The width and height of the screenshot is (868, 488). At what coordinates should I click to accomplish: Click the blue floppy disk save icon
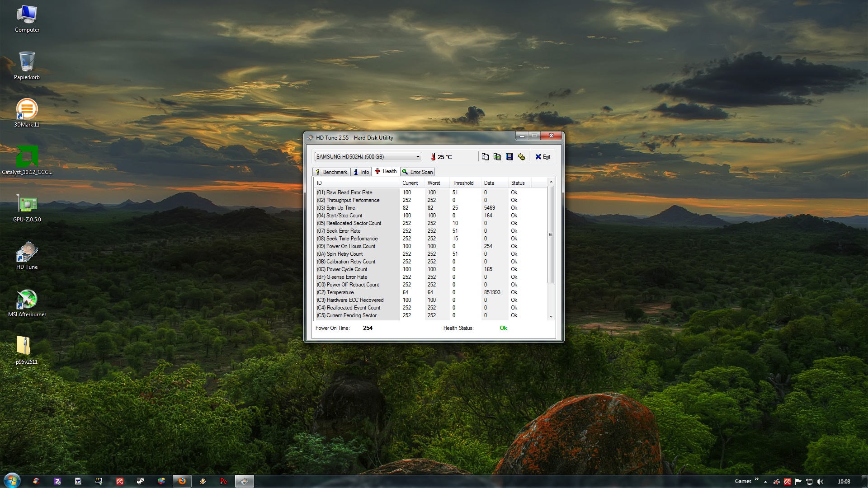pyautogui.click(x=509, y=157)
